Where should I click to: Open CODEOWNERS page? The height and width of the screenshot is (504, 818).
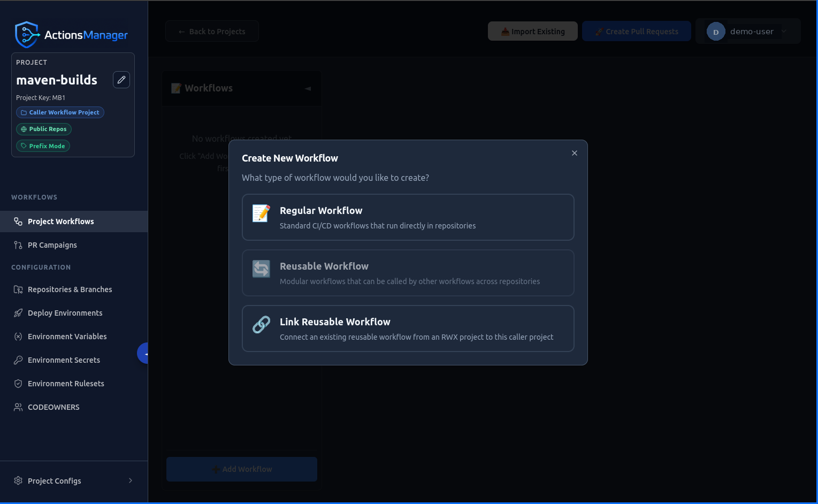pos(74,407)
